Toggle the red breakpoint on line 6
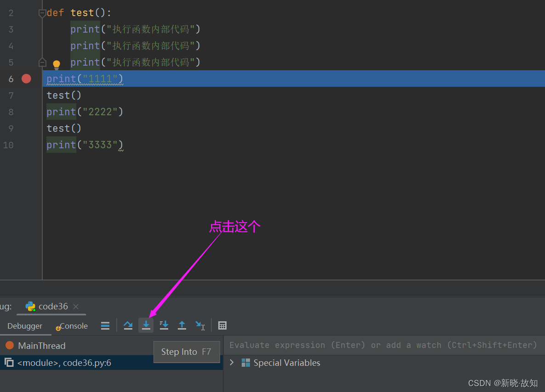This screenshot has width=545, height=392. coord(26,78)
